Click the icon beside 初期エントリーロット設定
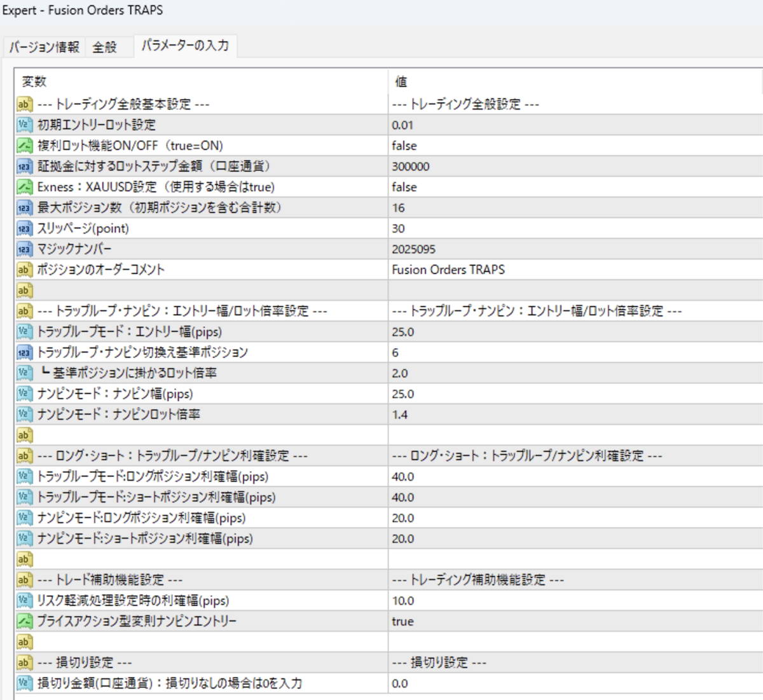 [x=24, y=125]
